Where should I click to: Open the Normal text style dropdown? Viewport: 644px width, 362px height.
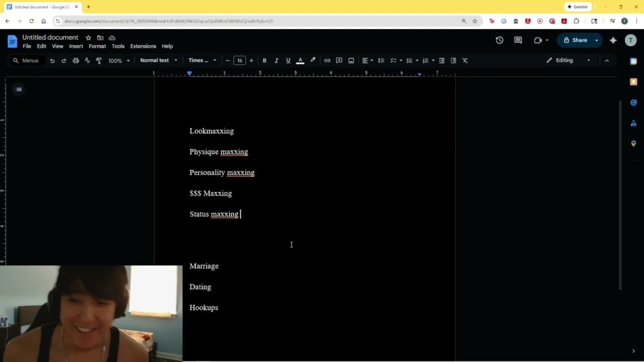[158, 60]
